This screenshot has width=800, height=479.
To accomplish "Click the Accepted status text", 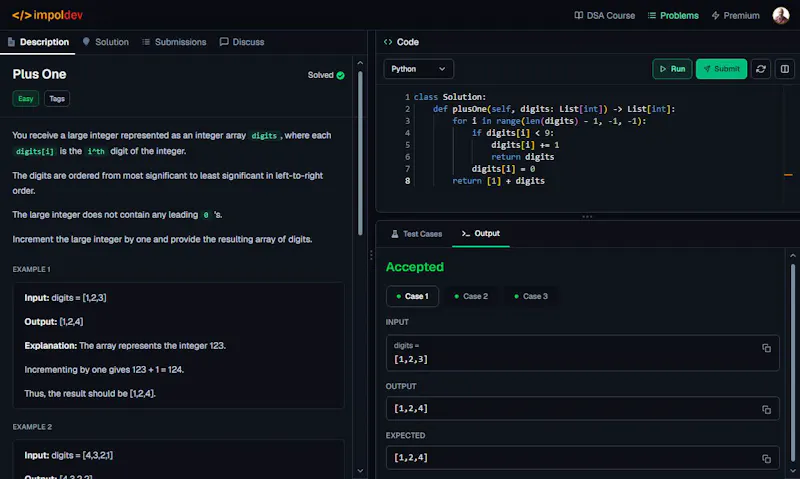I will 415,267.
